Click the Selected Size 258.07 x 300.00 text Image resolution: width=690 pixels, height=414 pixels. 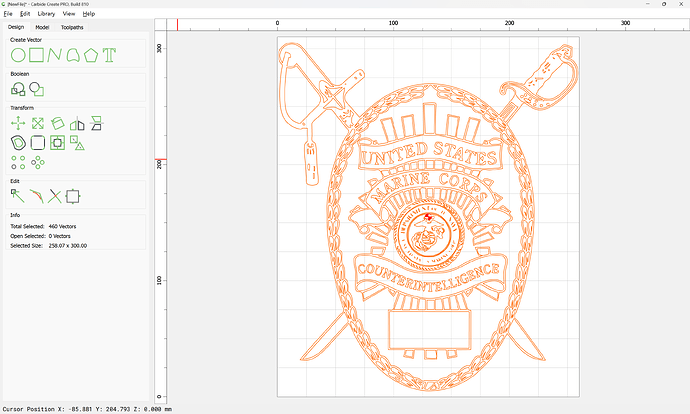tap(48, 246)
